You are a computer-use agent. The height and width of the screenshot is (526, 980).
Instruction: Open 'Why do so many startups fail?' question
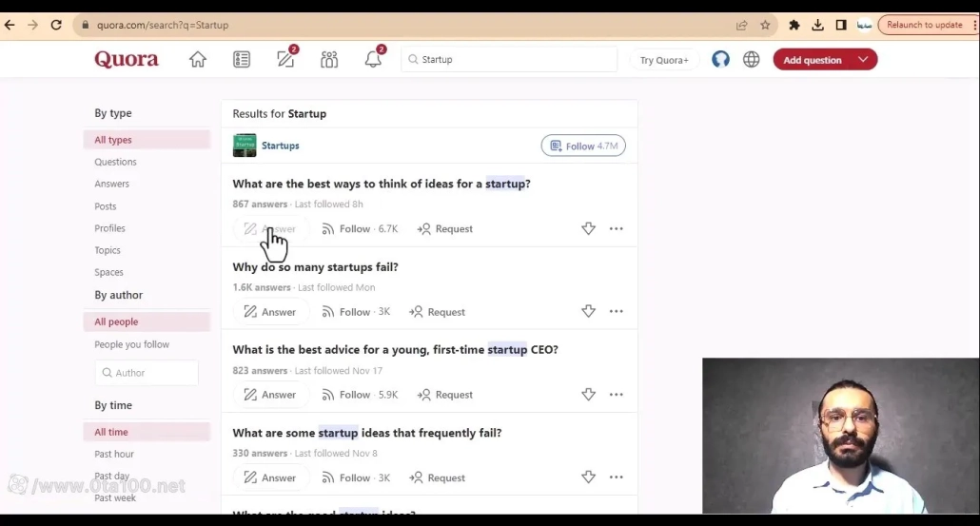(315, 267)
